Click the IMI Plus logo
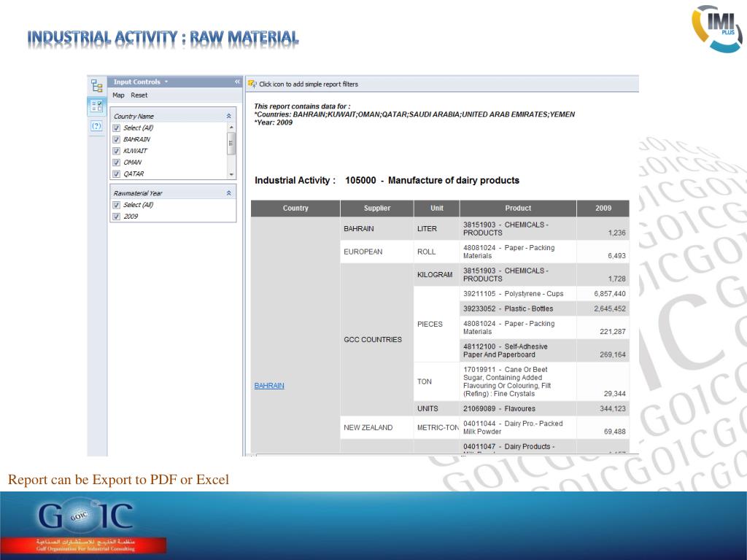The height and width of the screenshot is (560, 747). pyautogui.click(x=717, y=29)
